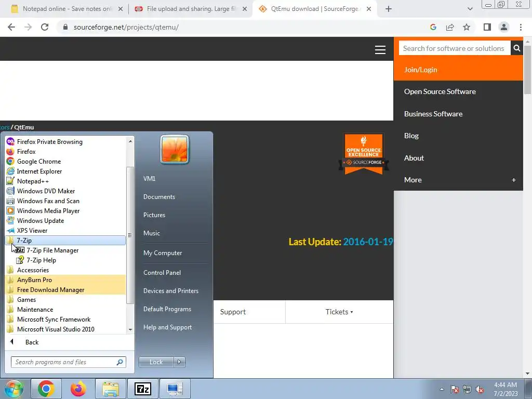Click the share this page icon
This screenshot has height=399, width=532.
tap(450, 27)
